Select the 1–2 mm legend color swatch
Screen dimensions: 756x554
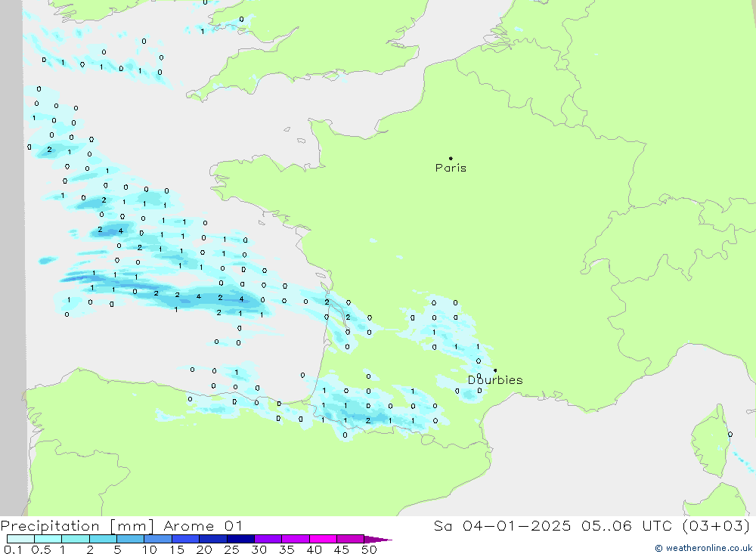click(x=75, y=539)
